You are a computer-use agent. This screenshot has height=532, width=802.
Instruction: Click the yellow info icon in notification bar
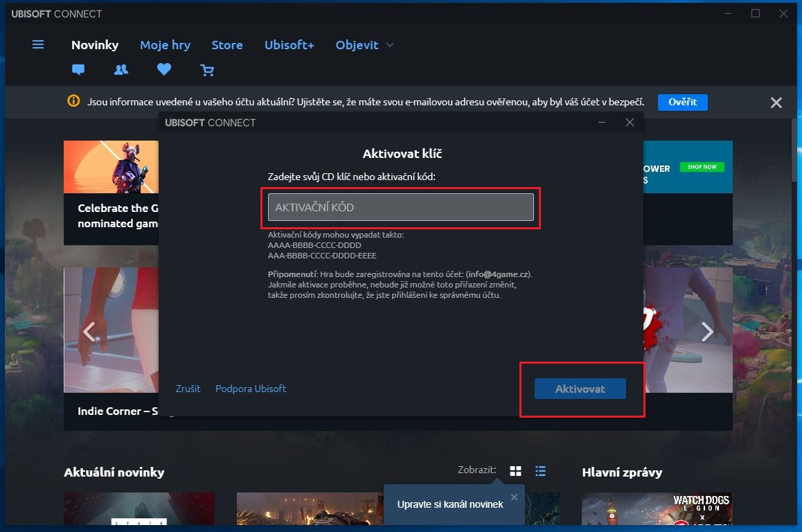click(x=73, y=100)
